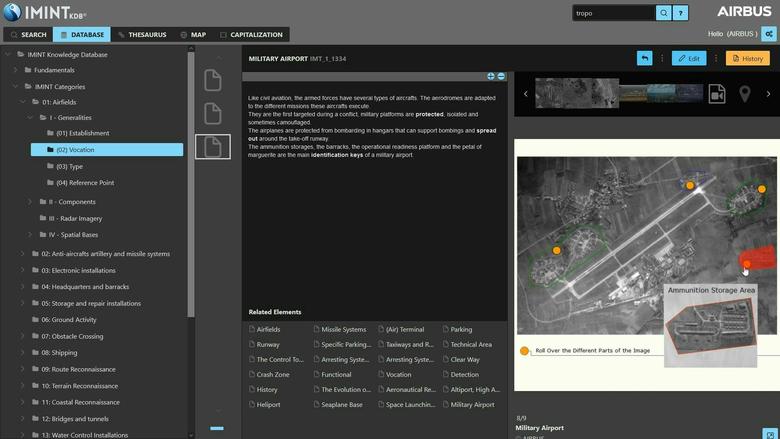Open the Technical Area related element
The width and height of the screenshot is (780, 439).
coord(467,344)
